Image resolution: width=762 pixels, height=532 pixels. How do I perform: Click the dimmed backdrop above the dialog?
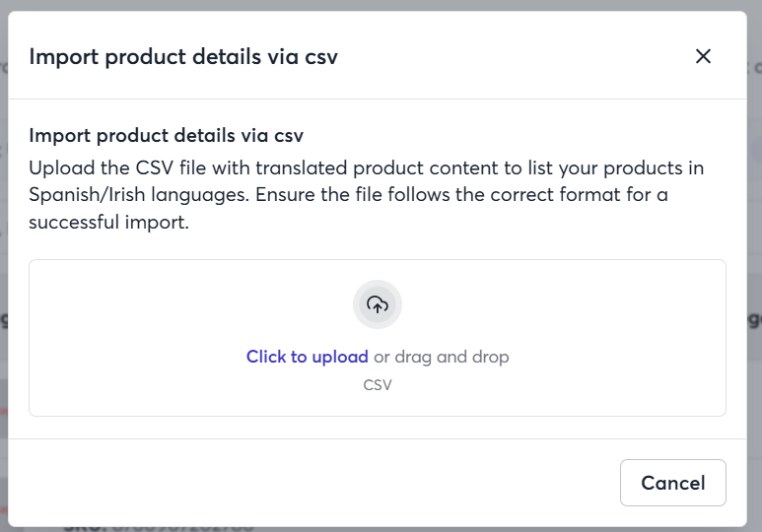point(381,5)
